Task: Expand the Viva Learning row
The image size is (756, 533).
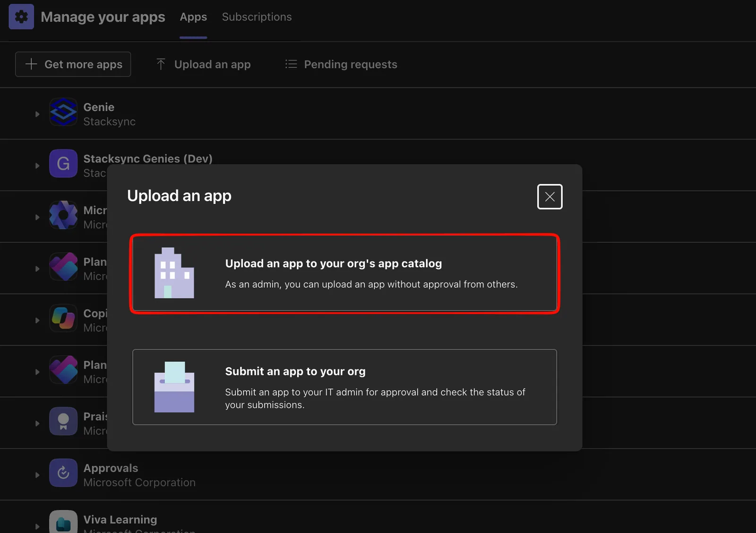Action: tap(37, 526)
